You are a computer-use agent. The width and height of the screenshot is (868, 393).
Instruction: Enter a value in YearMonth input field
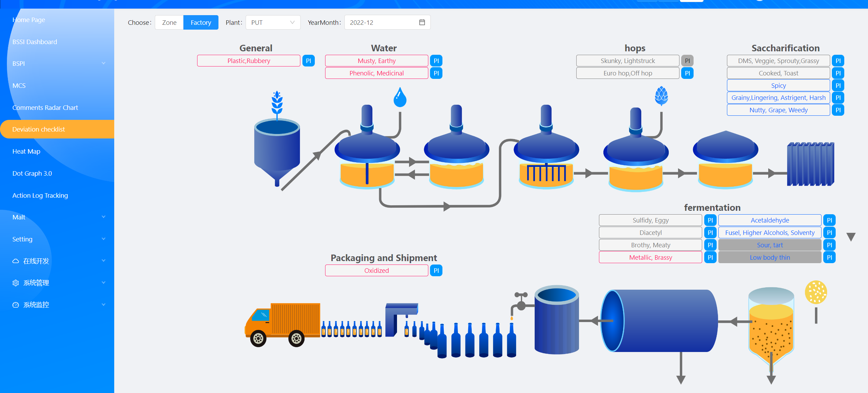pos(384,22)
